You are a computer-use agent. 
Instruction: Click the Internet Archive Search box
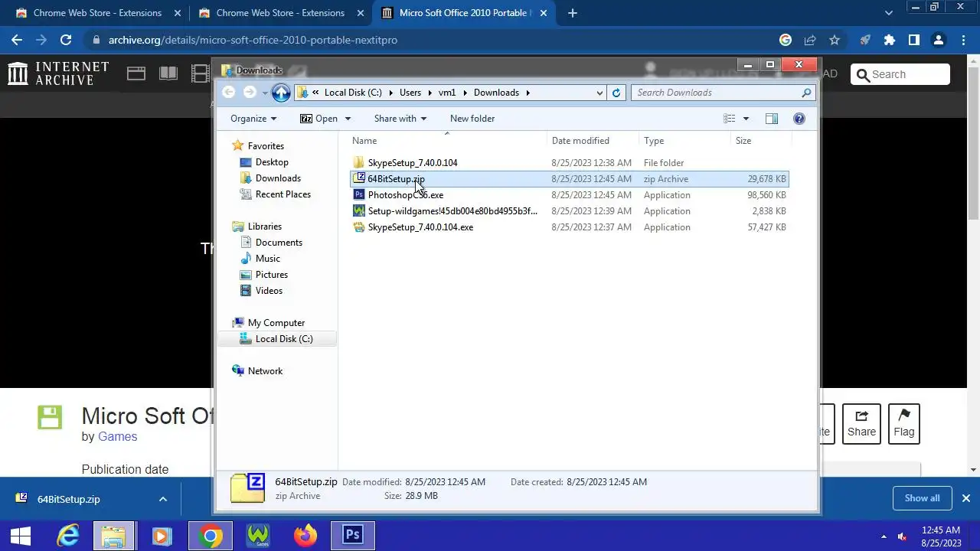click(x=900, y=74)
